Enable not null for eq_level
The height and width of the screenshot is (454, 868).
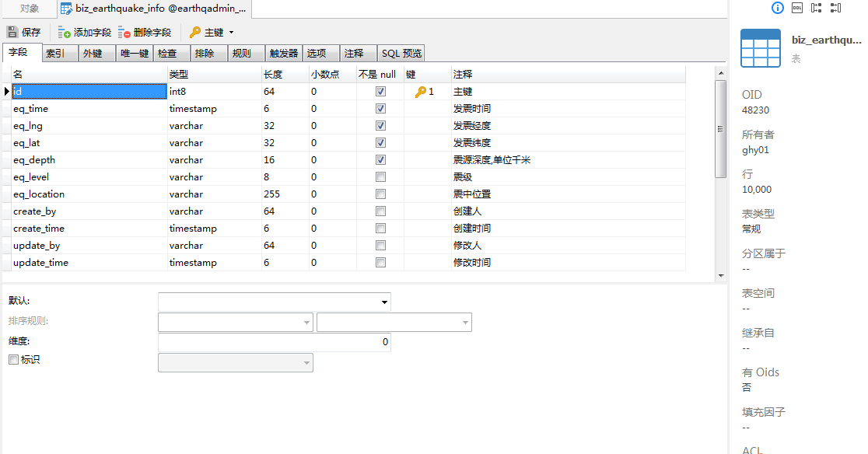tap(381, 177)
